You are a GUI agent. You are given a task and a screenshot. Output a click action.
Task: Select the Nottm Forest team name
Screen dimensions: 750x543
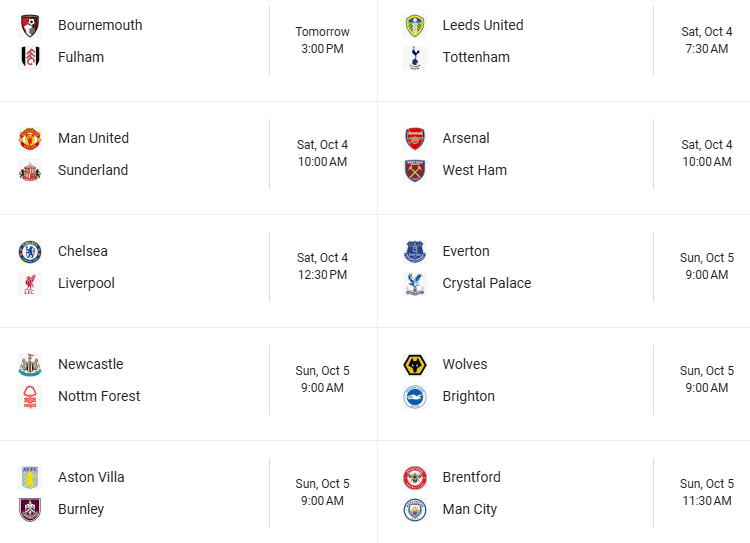pos(99,397)
